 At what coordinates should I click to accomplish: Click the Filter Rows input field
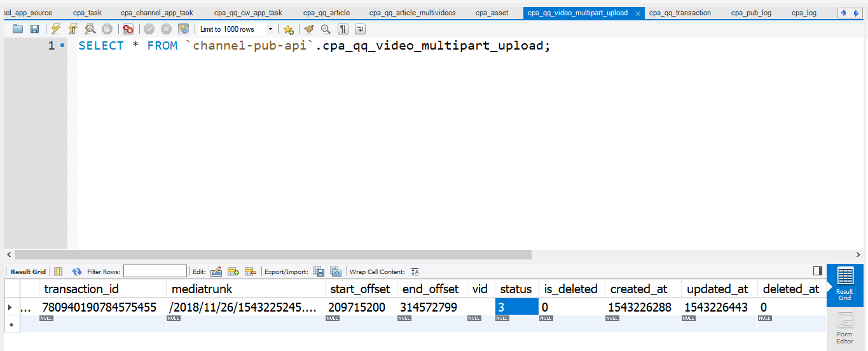155,272
